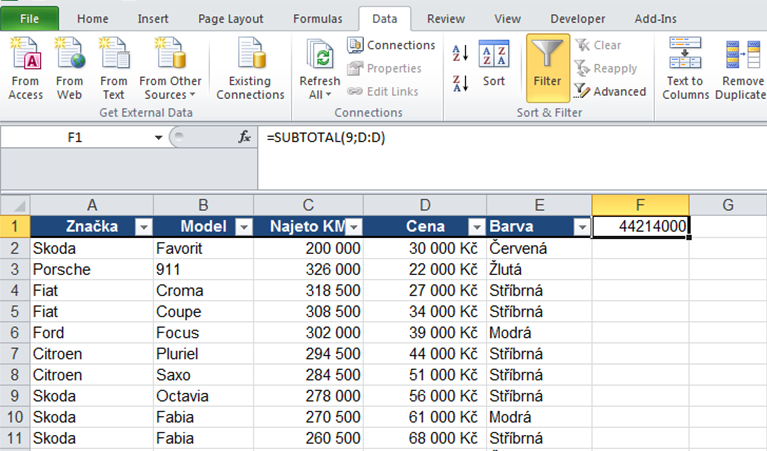
Task: Click cell with text Croma
Action: click(x=203, y=291)
